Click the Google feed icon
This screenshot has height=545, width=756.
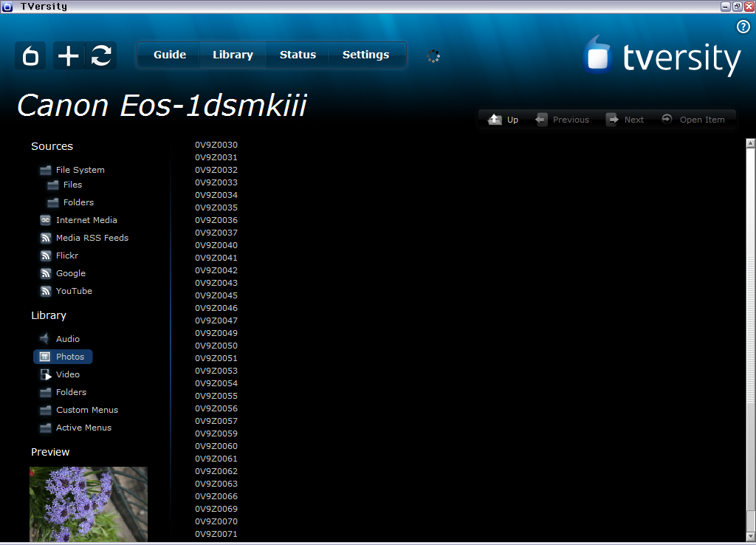45,273
